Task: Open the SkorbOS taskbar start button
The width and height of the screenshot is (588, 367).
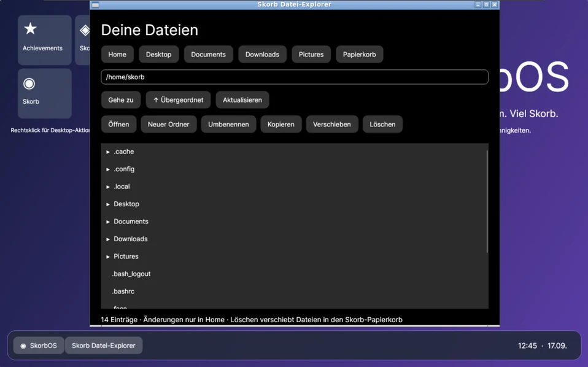Action: click(39, 346)
